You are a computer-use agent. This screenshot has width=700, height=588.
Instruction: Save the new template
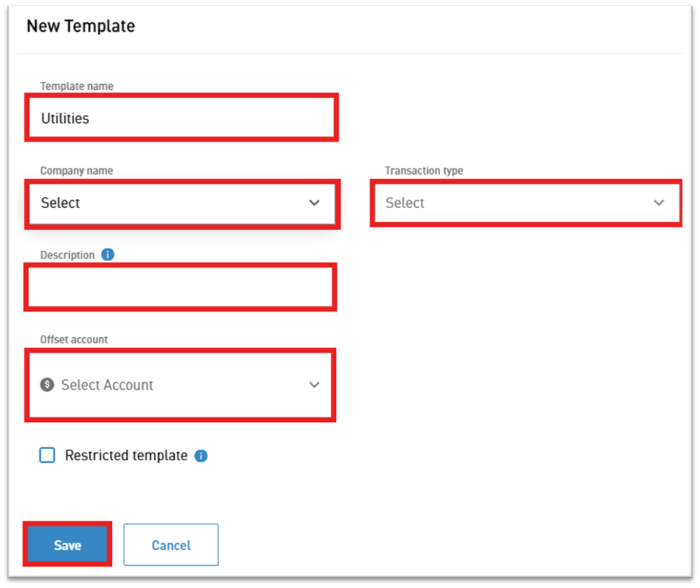point(68,544)
